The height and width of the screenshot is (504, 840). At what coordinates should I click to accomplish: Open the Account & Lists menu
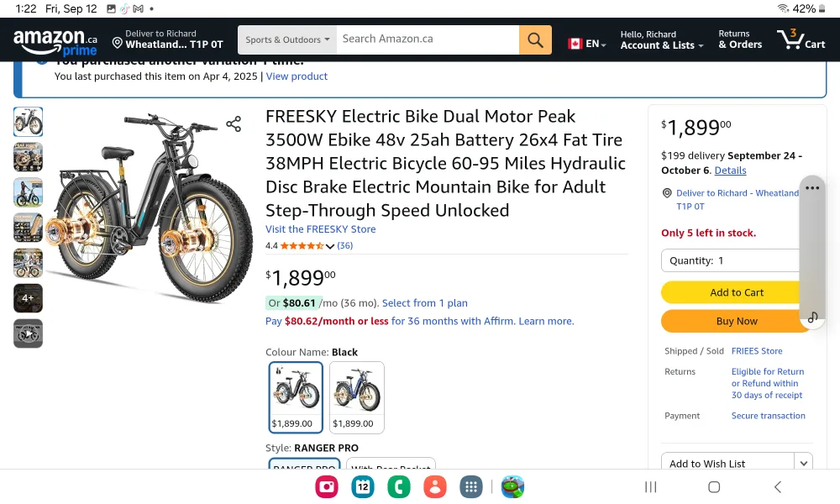pos(662,39)
